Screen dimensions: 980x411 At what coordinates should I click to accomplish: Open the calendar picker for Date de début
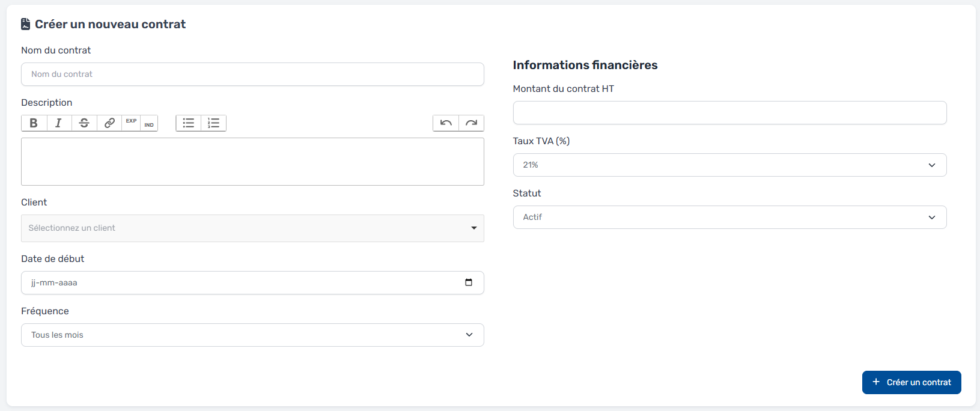469,282
